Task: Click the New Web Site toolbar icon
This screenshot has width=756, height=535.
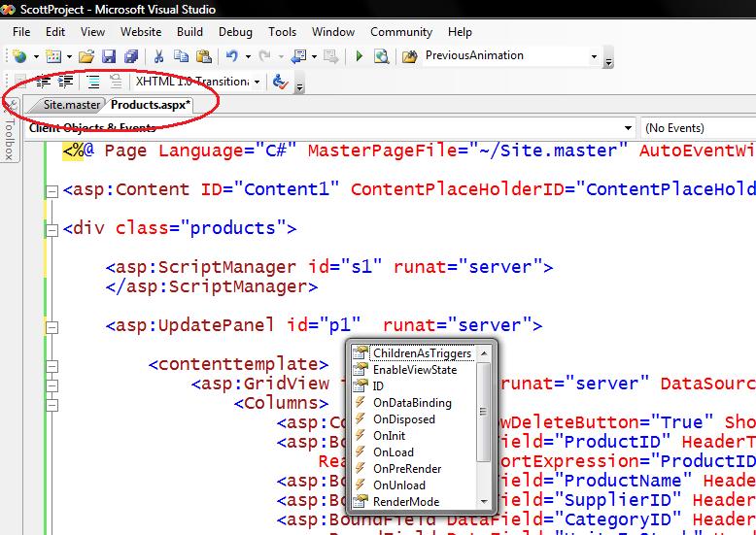Action: coord(19,56)
